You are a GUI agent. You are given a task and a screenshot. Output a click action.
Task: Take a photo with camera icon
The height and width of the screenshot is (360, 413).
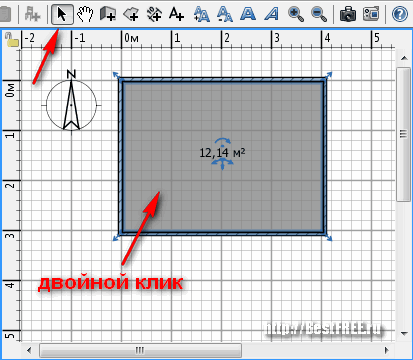tap(348, 15)
